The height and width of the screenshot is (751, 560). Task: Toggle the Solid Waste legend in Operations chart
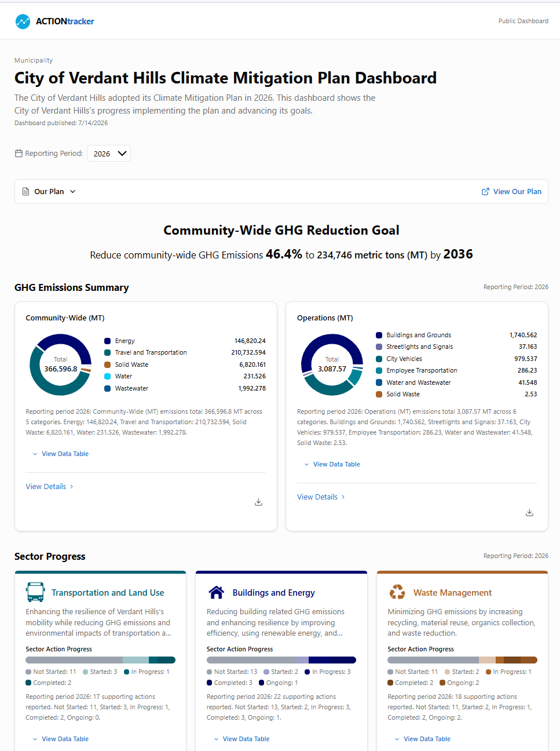[x=398, y=394]
